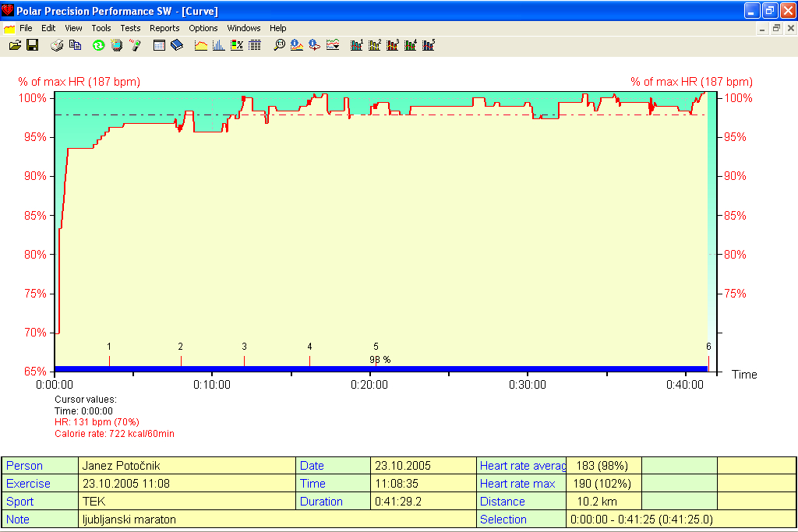Viewport: 798px width, 532px height.
Task: Click the heart rate monitor transfer icon
Action: (x=117, y=45)
